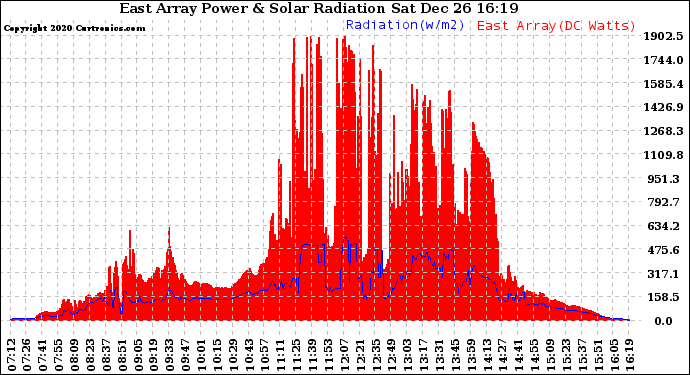Click the y-axis value 792.7

(665, 202)
